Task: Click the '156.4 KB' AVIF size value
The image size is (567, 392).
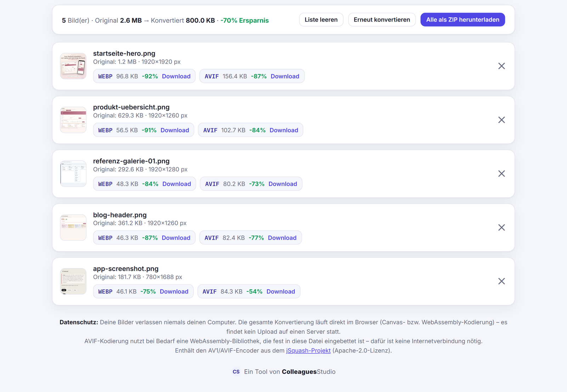Action: 235,76
